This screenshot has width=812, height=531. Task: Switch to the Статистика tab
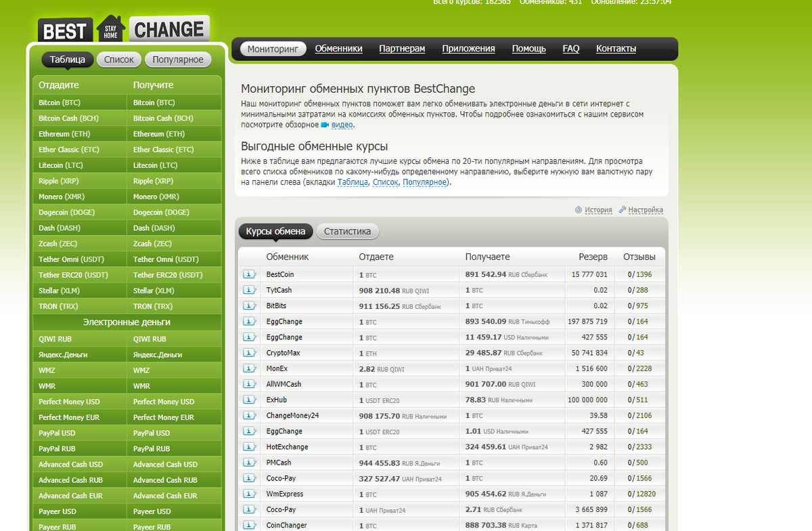347,231
